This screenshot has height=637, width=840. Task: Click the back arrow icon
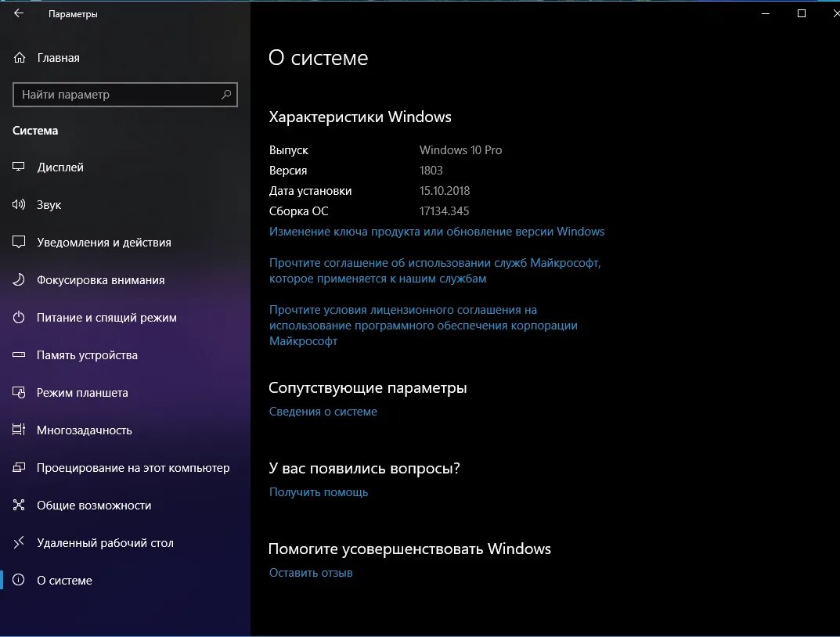click(19, 13)
